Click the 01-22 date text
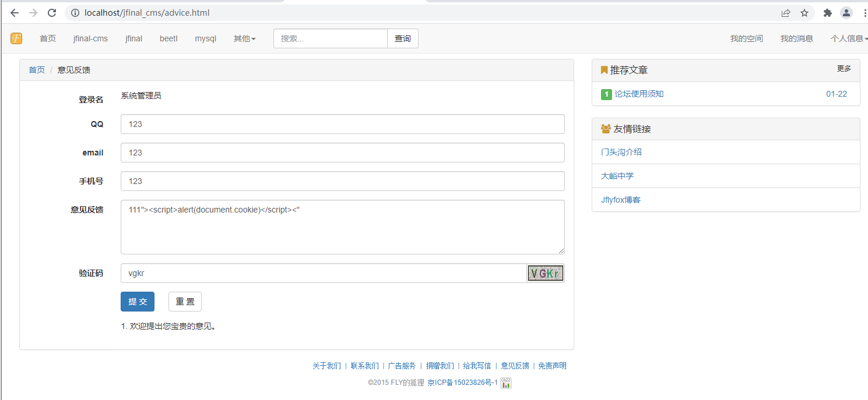 tap(837, 94)
